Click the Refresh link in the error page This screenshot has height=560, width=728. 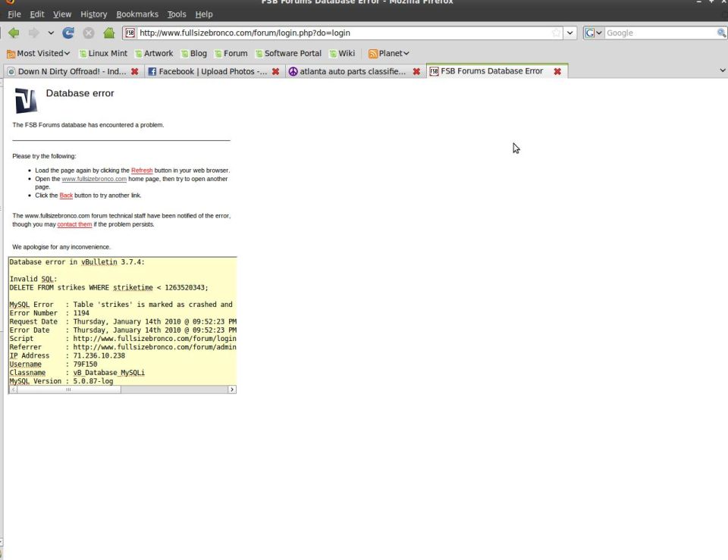pyautogui.click(x=142, y=171)
